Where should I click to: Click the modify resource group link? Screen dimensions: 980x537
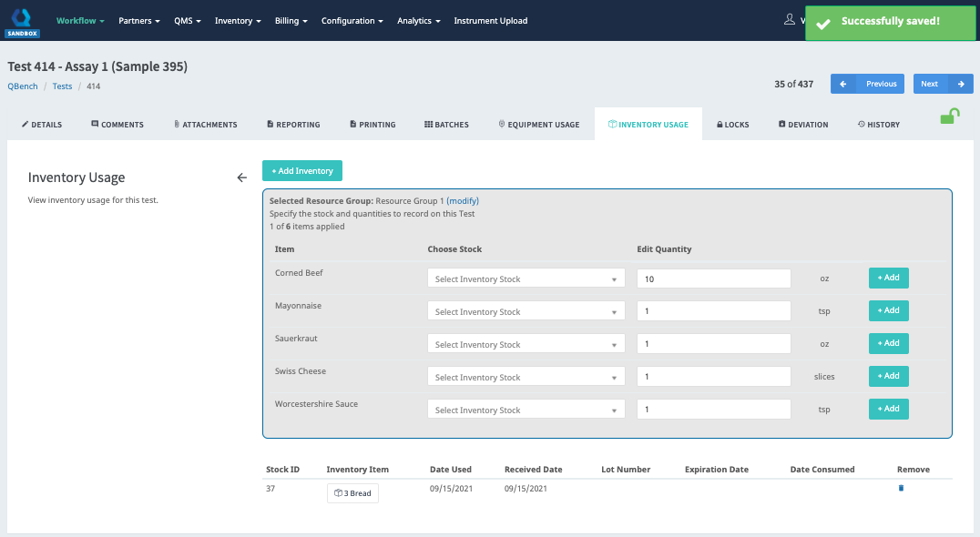pos(462,201)
